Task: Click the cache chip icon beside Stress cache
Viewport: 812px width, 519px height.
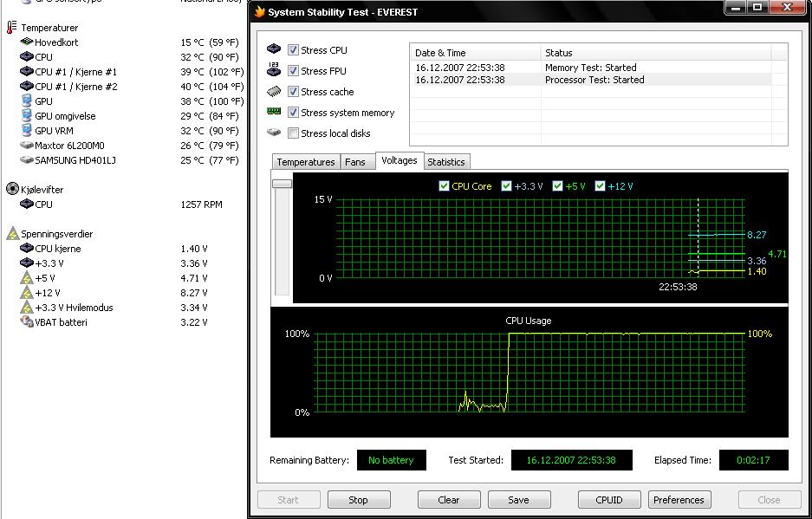Action: pos(274,92)
